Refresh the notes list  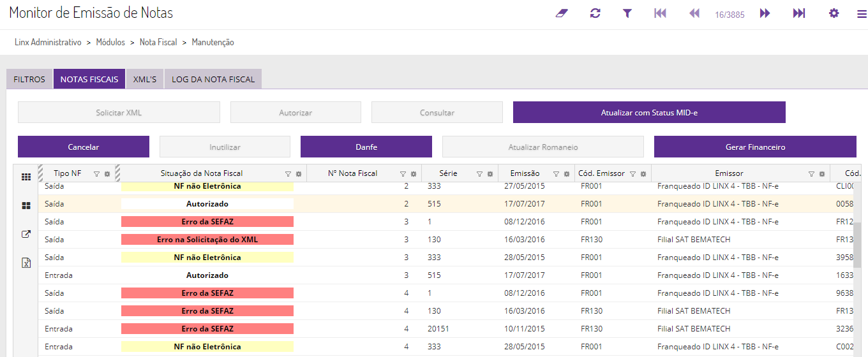[x=595, y=13]
